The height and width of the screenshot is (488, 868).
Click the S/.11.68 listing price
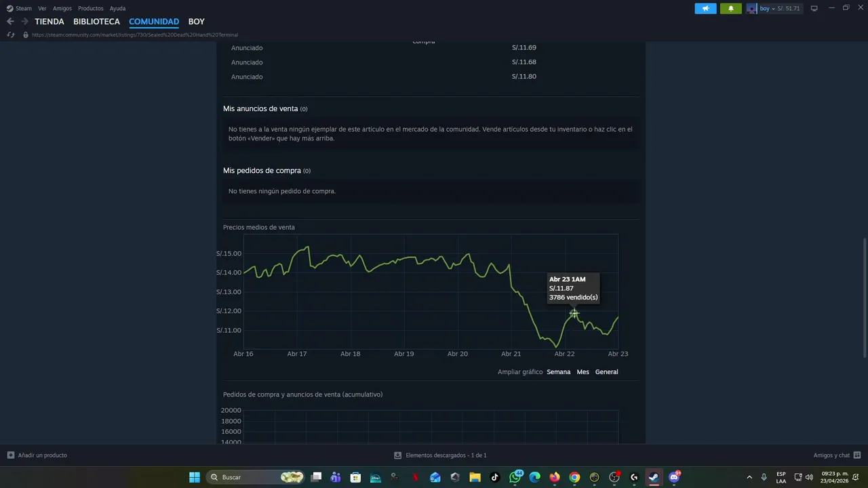(524, 62)
